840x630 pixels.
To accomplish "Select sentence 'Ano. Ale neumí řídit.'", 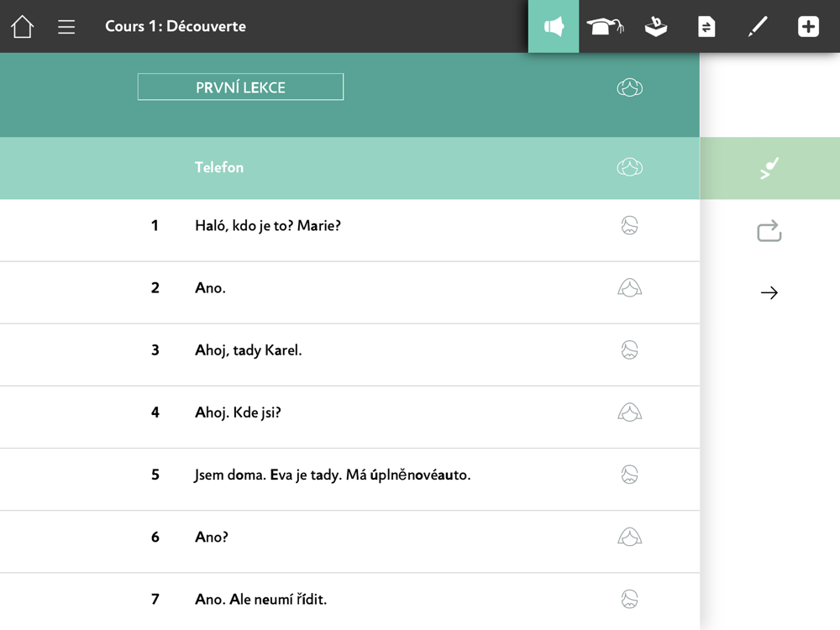I will (x=260, y=600).
